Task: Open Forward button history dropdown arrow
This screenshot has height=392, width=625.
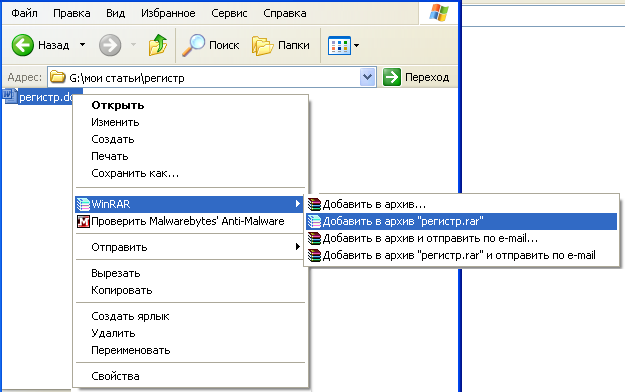Action: [x=134, y=45]
